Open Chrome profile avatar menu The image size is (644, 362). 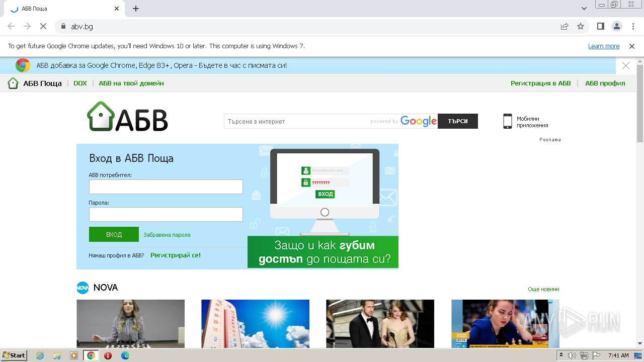616,26
